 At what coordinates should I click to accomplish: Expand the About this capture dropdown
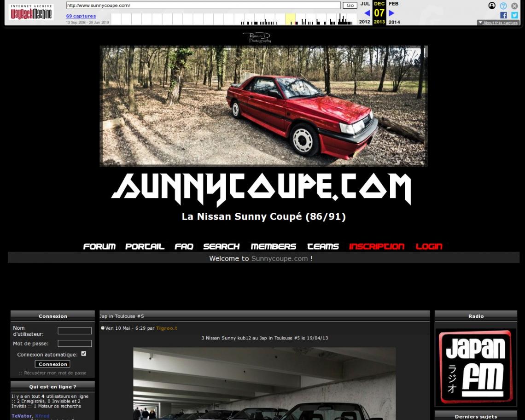coord(498,23)
